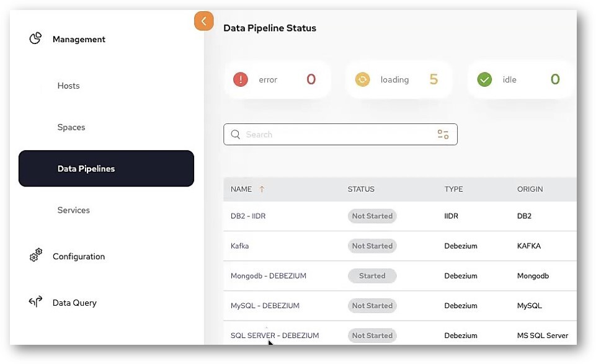596x364 pixels.
Task: Click the orange loading status icon
Action: (363, 79)
